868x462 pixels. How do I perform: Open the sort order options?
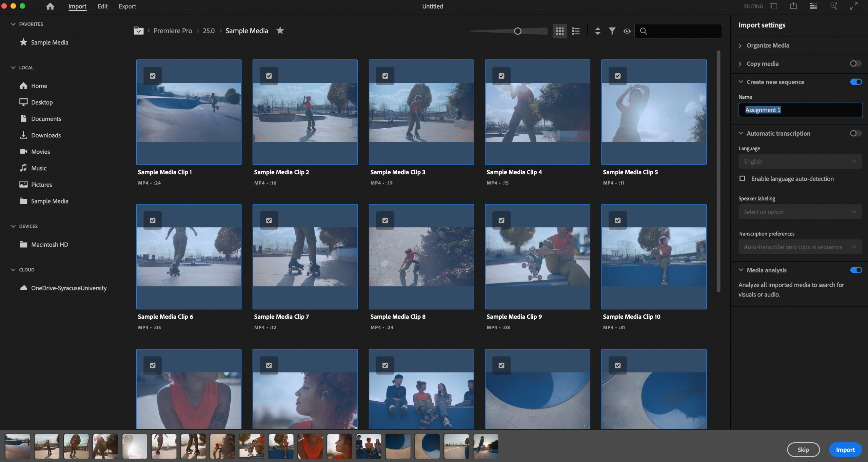[x=598, y=31]
